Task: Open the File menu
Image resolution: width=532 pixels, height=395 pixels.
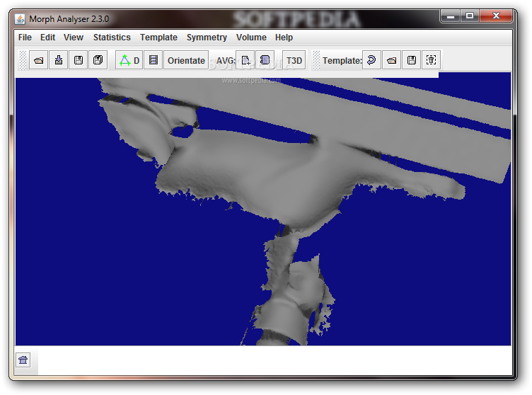Action: pos(25,38)
